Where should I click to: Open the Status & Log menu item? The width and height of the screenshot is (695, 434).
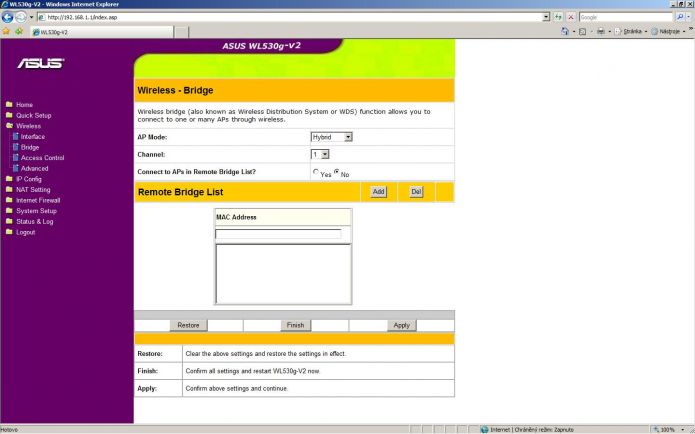35,221
